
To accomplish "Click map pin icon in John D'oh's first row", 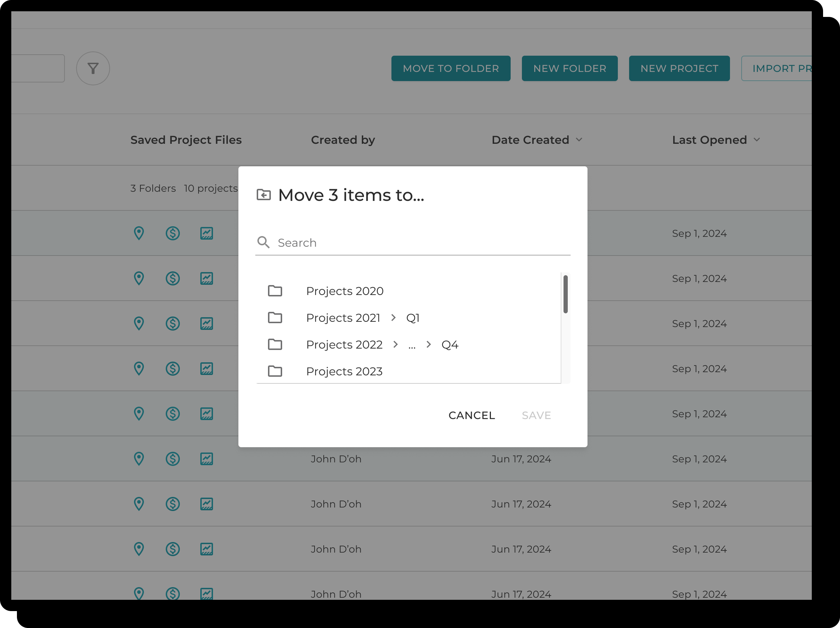I will (139, 459).
